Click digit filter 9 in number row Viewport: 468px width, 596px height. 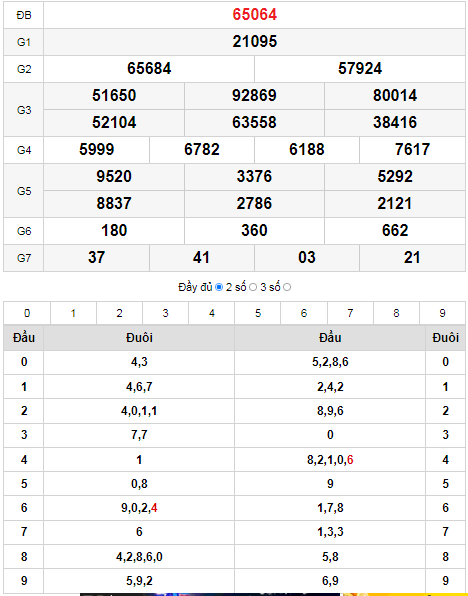[x=442, y=313]
